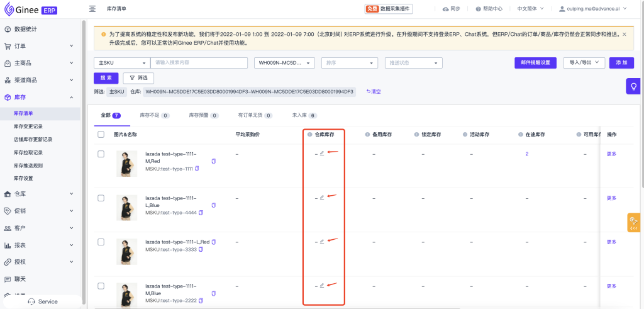Click the sync cloud icon in header

(446, 9)
